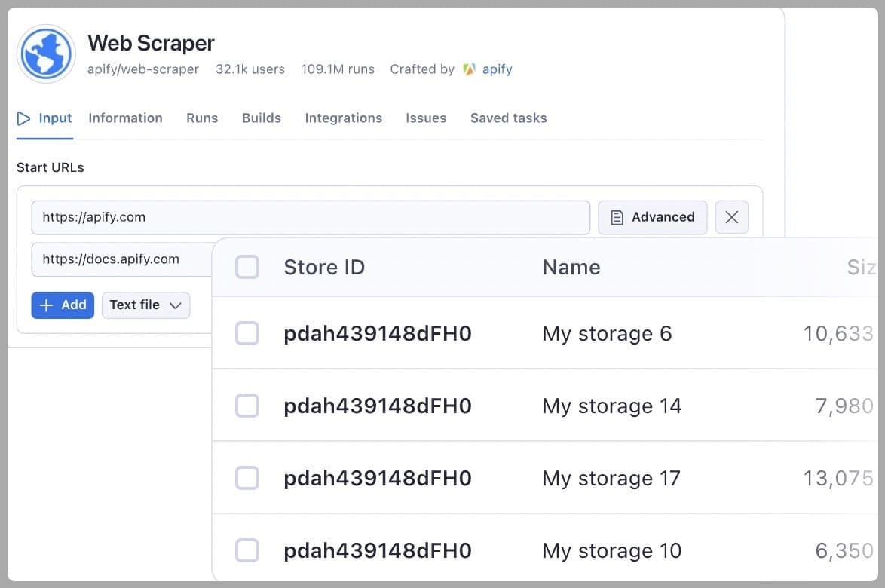Click the Store ID pdah439148dFH0 in first row
885x588 pixels.
(377, 333)
